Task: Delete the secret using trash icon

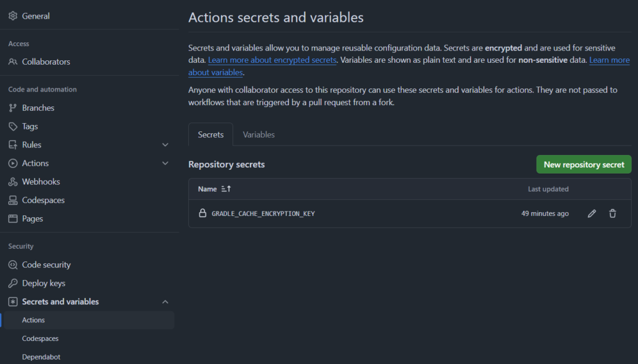Action: point(612,213)
